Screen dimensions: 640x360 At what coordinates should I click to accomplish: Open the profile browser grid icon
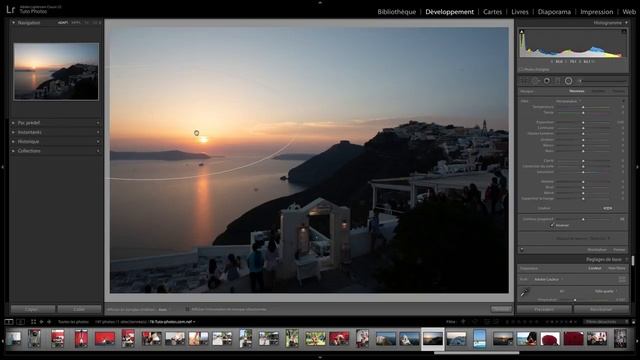point(622,279)
